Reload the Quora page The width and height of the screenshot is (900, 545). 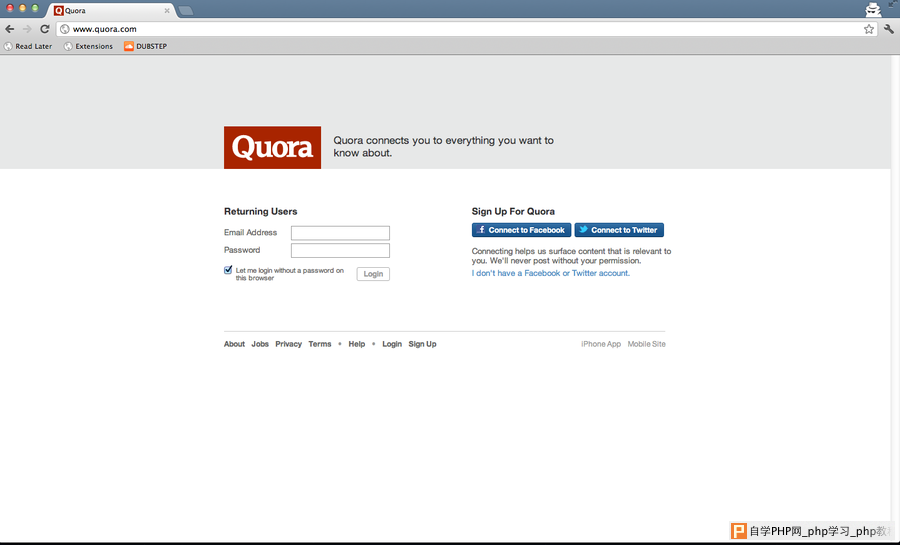pos(45,29)
